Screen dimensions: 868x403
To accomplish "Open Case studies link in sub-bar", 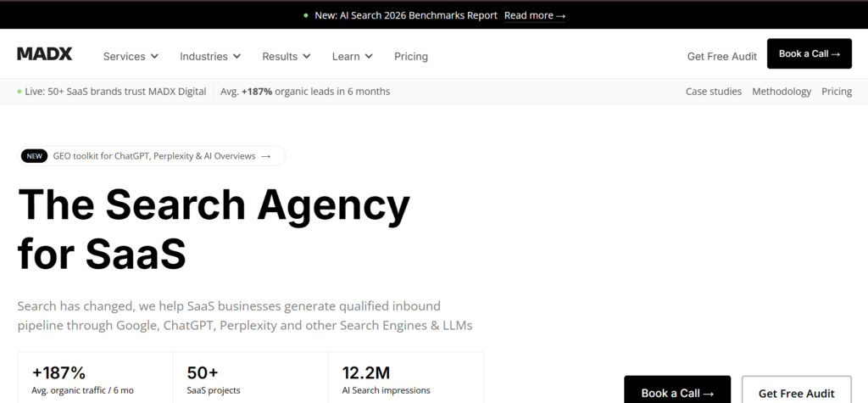I will (714, 92).
